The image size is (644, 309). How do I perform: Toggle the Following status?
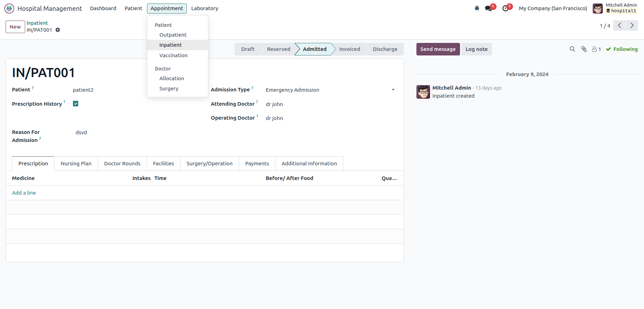pyautogui.click(x=622, y=49)
